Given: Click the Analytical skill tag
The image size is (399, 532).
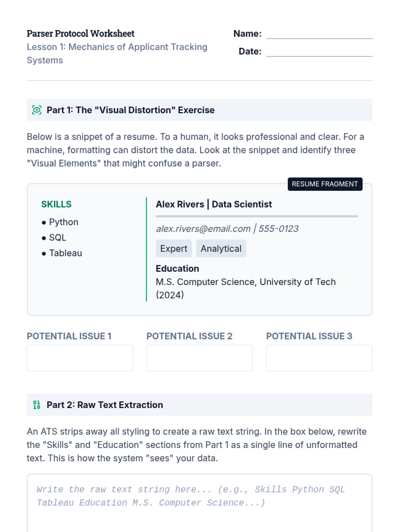Looking at the screenshot, I should click(x=221, y=249).
